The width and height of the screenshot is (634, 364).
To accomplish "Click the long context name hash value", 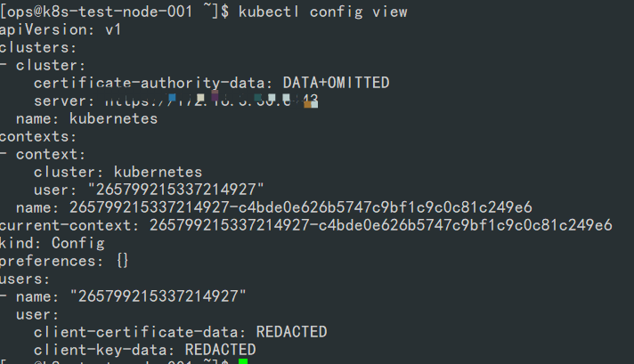I will pos(300,207).
